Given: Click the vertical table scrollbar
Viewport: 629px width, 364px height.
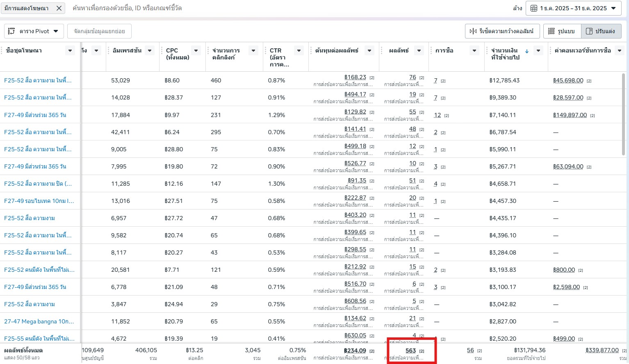Looking at the screenshot, I should click(x=623, y=115).
